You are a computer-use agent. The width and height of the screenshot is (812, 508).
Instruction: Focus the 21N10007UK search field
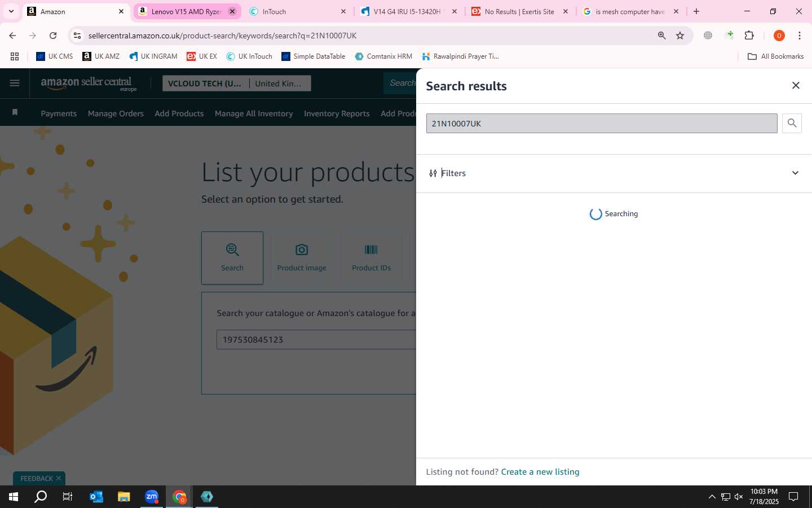tap(602, 124)
